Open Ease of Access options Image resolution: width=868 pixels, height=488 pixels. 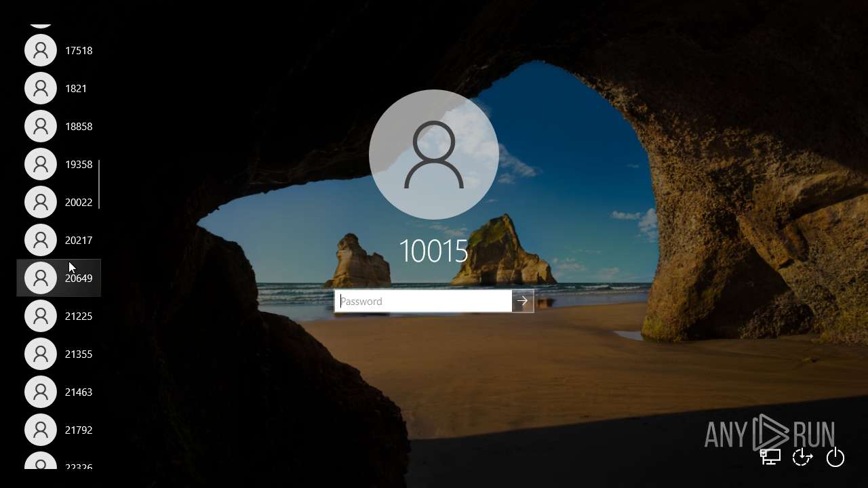point(802,457)
